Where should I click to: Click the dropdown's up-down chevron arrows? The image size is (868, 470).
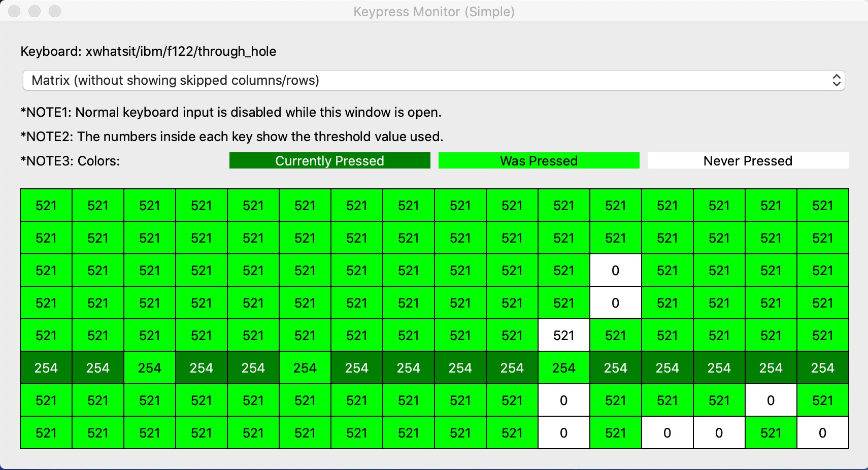[837, 80]
